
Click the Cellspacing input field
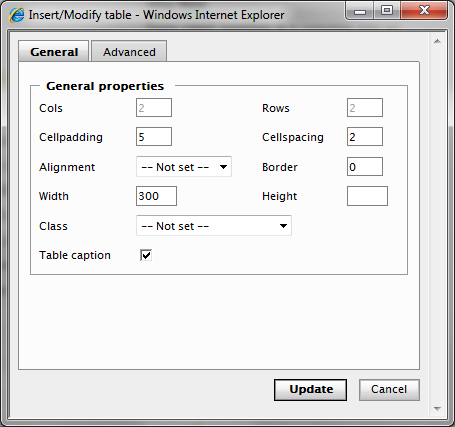[x=365, y=137]
